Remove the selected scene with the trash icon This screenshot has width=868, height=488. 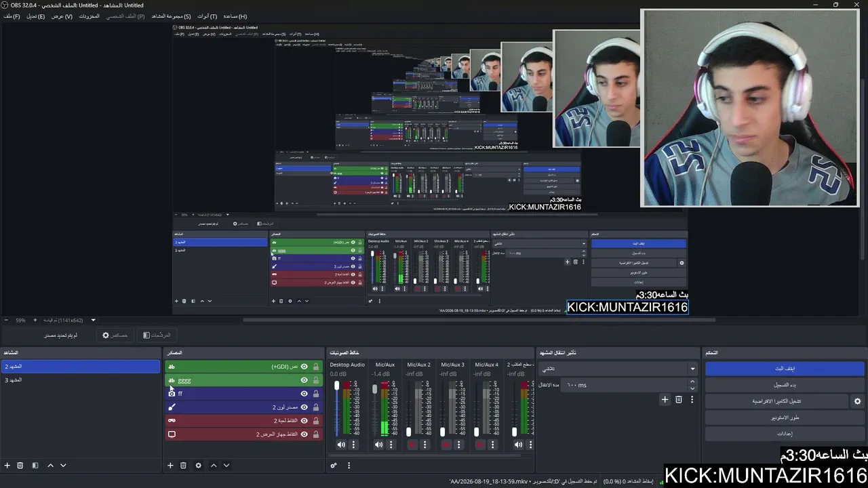(x=20, y=466)
